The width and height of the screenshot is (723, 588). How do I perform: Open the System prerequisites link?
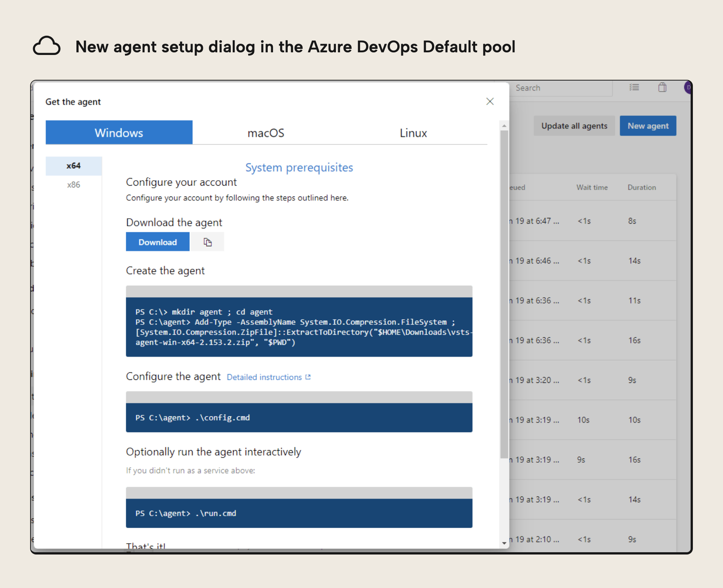pyautogui.click(x=299, y=168)
